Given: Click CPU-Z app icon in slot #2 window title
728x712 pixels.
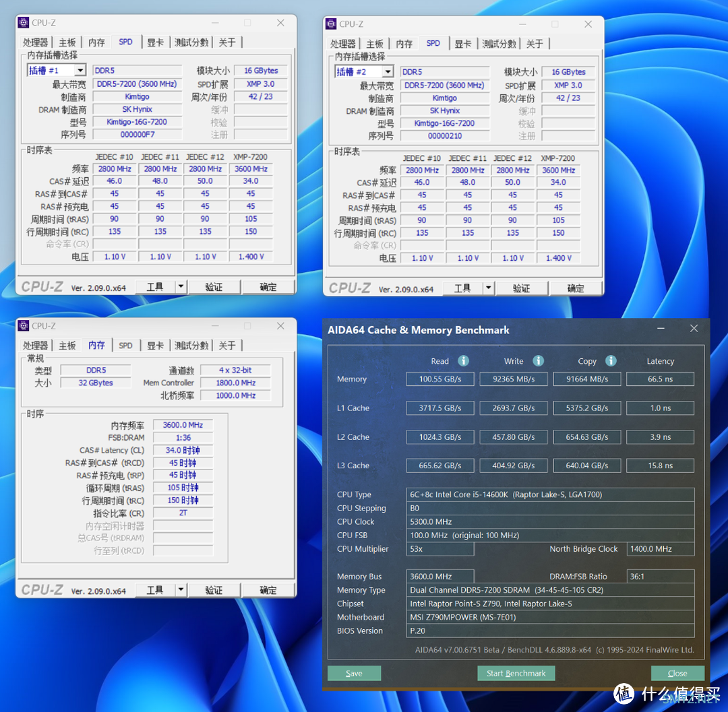Looking at the screenshot, I should coord(331,24).
